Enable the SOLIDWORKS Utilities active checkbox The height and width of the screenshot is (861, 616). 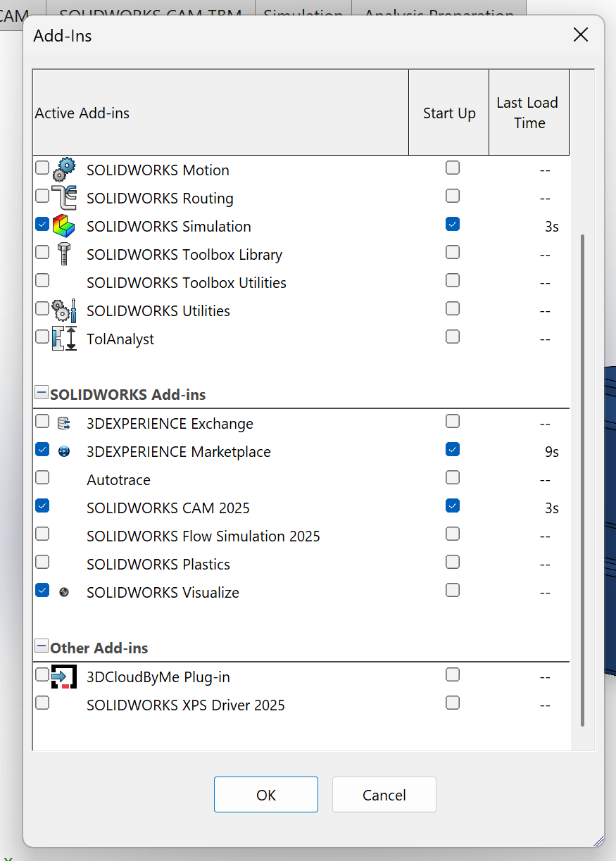[42, 308]
